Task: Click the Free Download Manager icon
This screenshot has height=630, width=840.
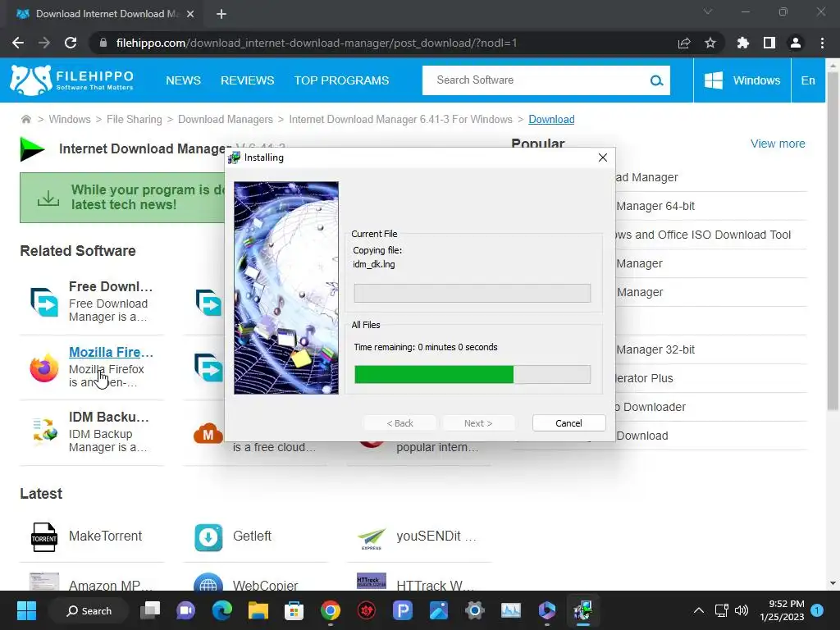Action: click(44, 302)
